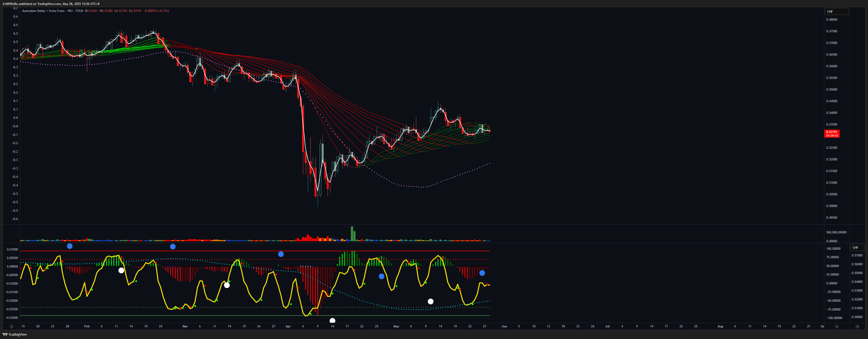Click the 0.56500 price axis label

pyautogui.click(x=832, y=55)
